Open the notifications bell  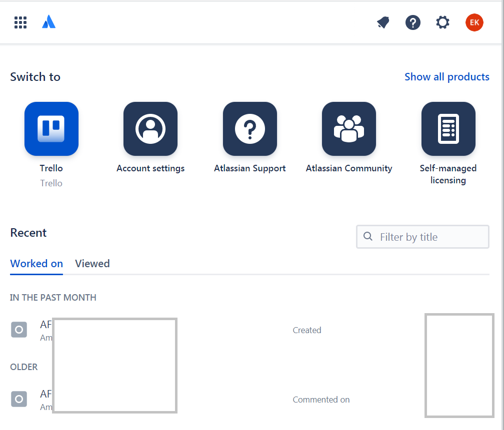(383, 22)
